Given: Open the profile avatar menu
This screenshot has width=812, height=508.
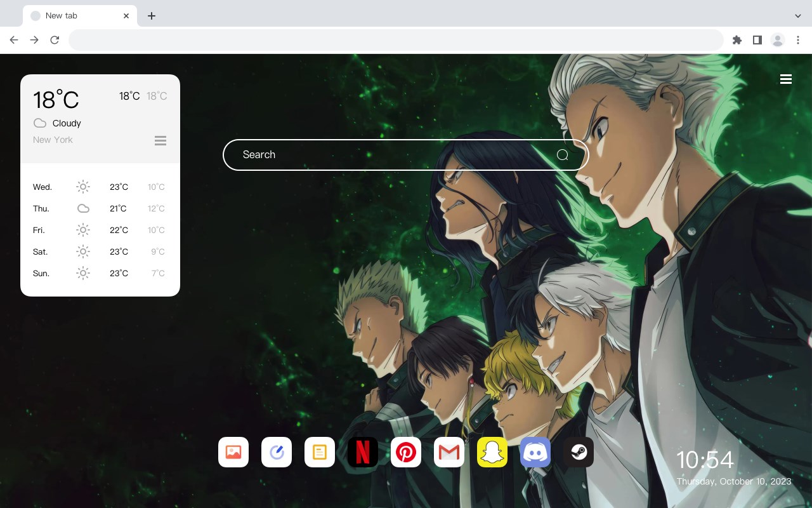Looking at the screenshot, I should (x=778, y=40).
